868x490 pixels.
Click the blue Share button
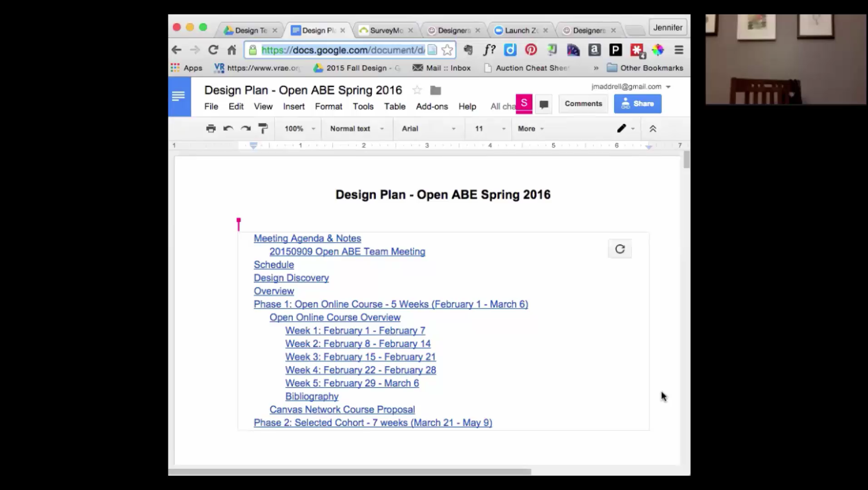tap(637, 104)
